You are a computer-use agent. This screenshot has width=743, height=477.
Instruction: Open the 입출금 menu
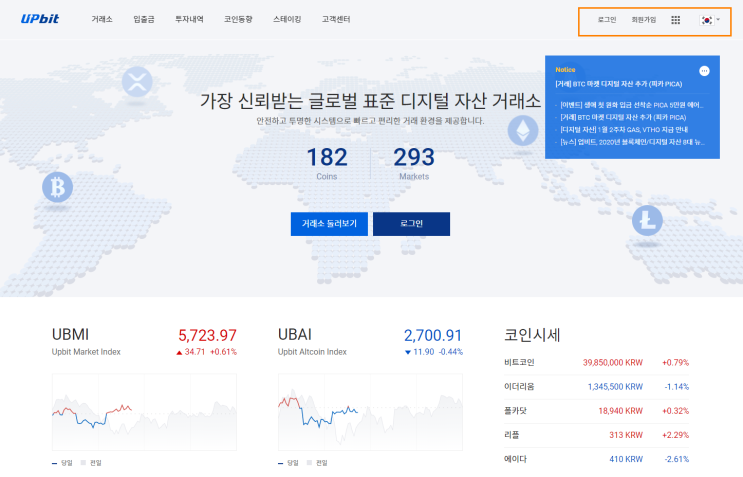point(144,19)
